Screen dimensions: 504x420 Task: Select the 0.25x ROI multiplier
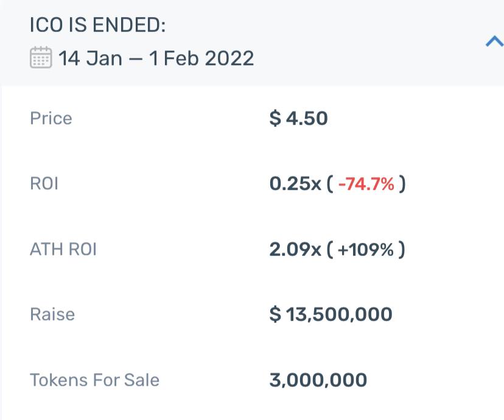click(x=295, y=183)
